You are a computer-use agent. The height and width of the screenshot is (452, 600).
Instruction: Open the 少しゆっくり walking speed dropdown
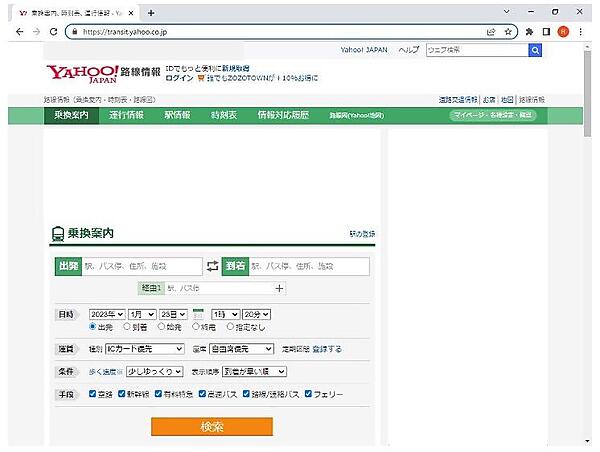155,371
